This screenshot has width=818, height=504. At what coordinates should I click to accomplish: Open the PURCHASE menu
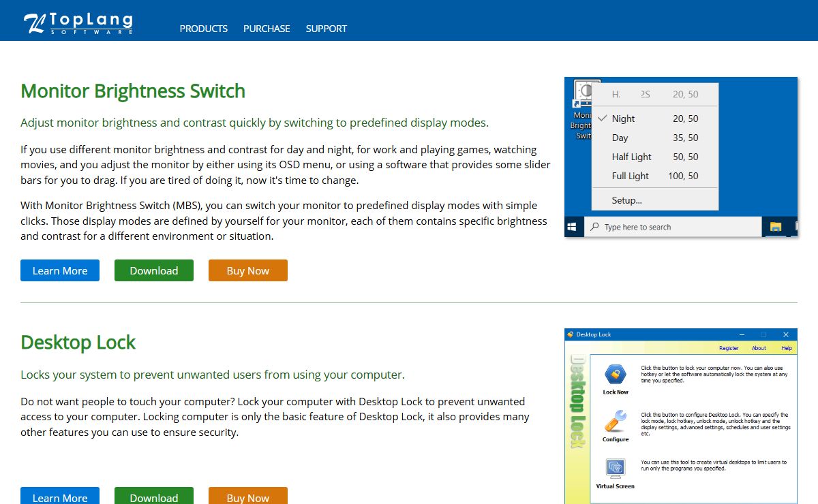pyautogui.click(x=267, y=29)
